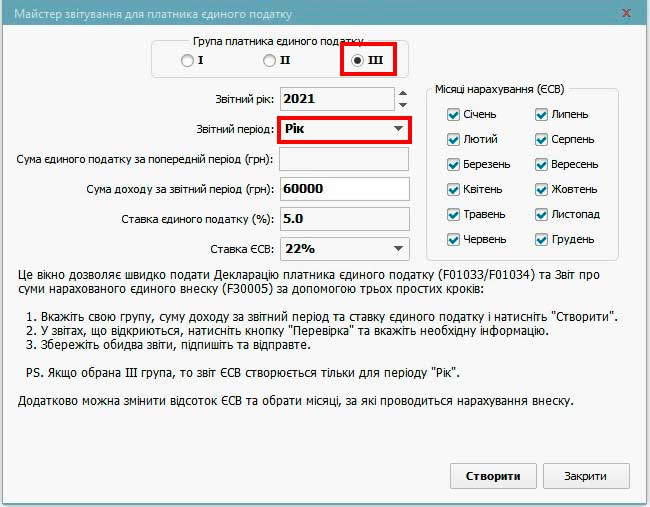Select group II radio button
650x507 pixels.
[x=270, y=61]
